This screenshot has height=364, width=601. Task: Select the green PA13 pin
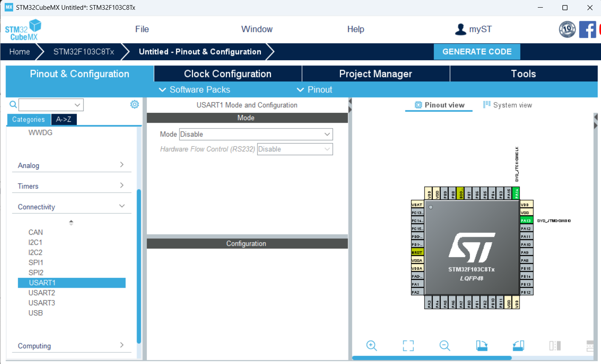coord(526,221)
